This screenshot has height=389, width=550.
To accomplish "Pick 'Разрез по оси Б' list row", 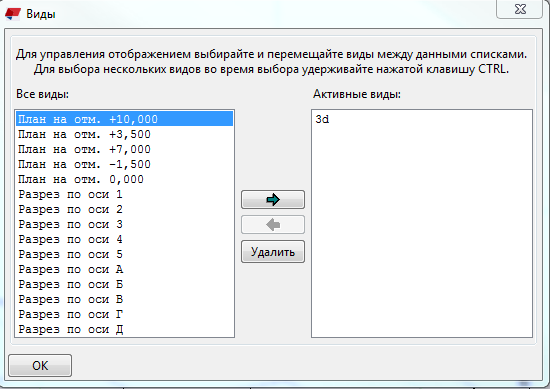I will (x=125, y=284).
